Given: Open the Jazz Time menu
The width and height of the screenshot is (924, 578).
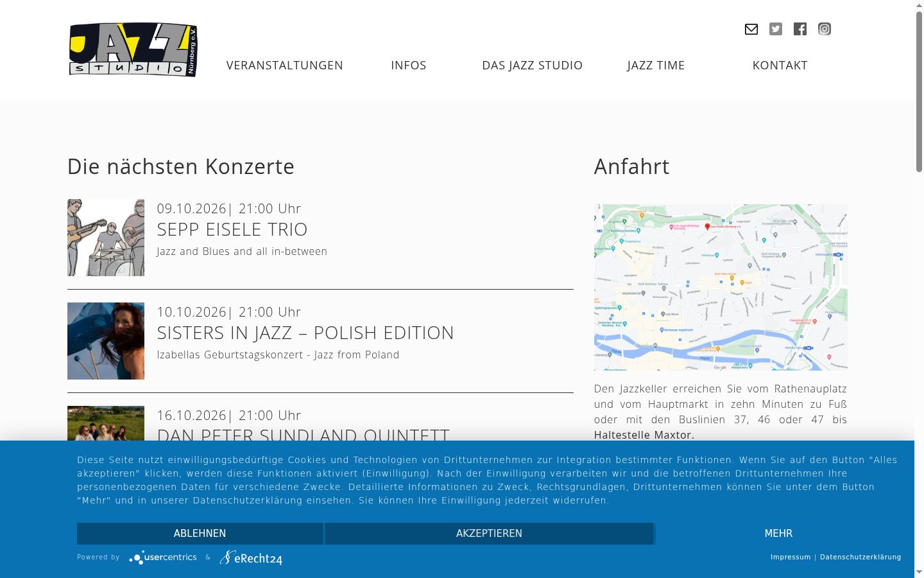Looking at the screenshot, I should (x=656, y=66).
